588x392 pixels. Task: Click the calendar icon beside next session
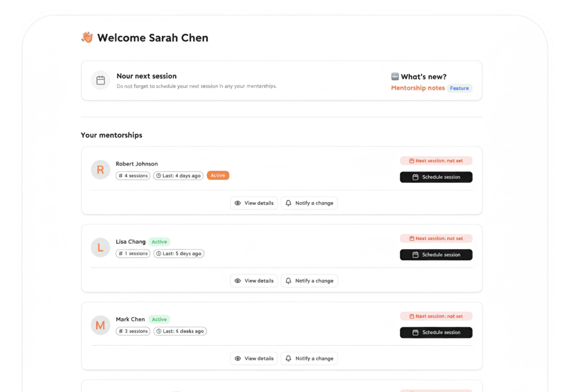[100, 81]
